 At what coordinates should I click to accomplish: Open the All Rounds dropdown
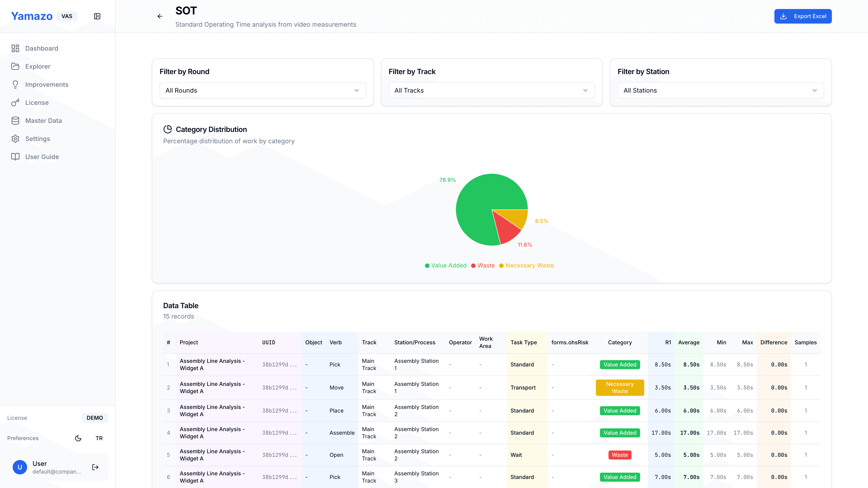[x=262, y=90]
